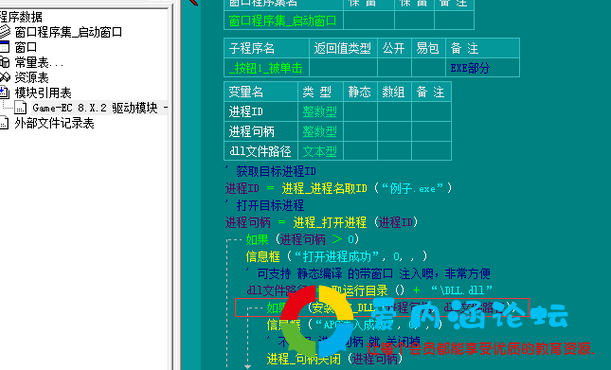The image size is (611, 370).
Task: Click the 静态 column header
Action: (360, 92)
